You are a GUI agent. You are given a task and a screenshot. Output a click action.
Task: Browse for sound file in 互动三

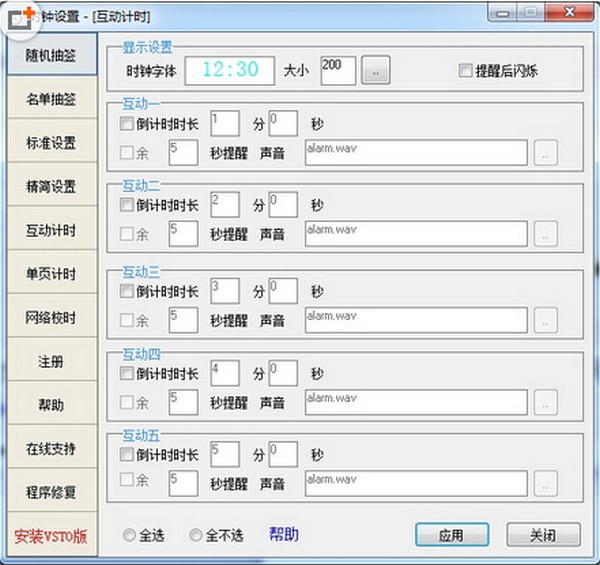click(546, 320)
